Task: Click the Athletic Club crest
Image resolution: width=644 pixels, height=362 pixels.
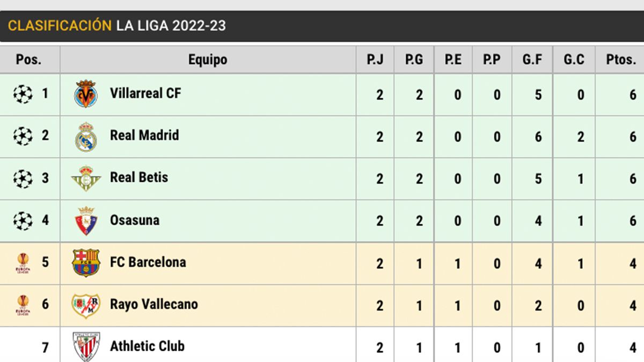Action: 86,346
